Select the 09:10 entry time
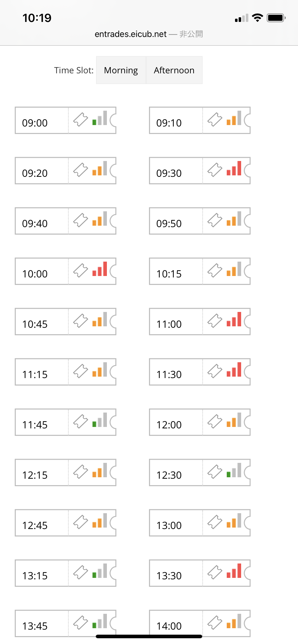298x644 pixels. [200, 120]
